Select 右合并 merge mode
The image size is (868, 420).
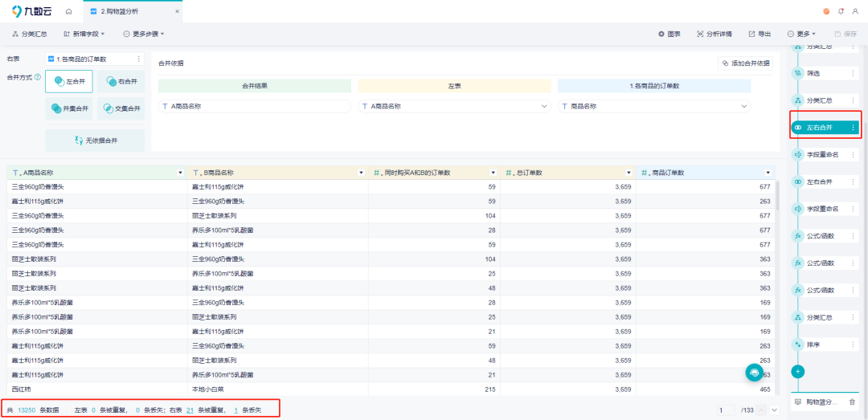coord(121,81)
